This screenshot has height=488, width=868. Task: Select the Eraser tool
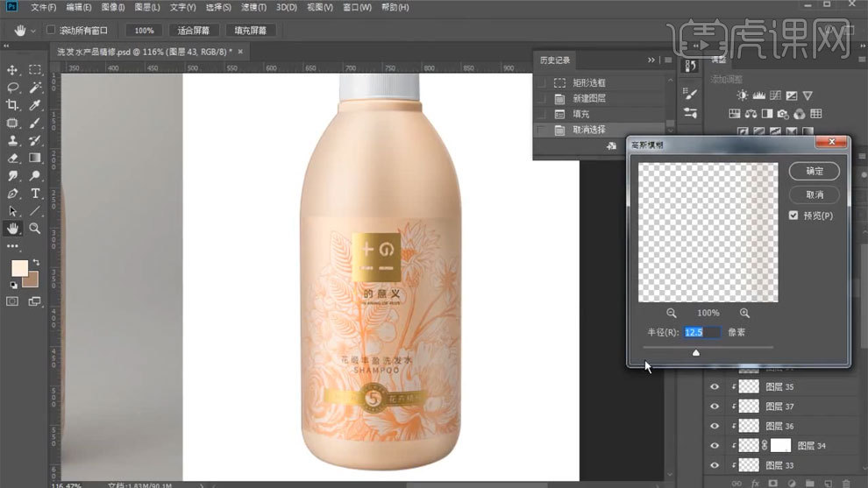[x=12, y=159]
